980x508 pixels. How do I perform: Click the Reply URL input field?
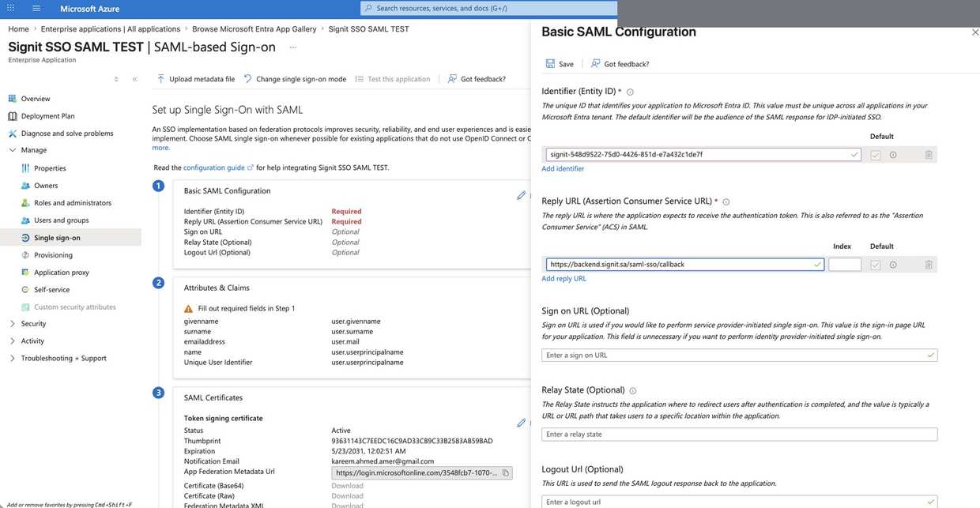coord(685,265)
